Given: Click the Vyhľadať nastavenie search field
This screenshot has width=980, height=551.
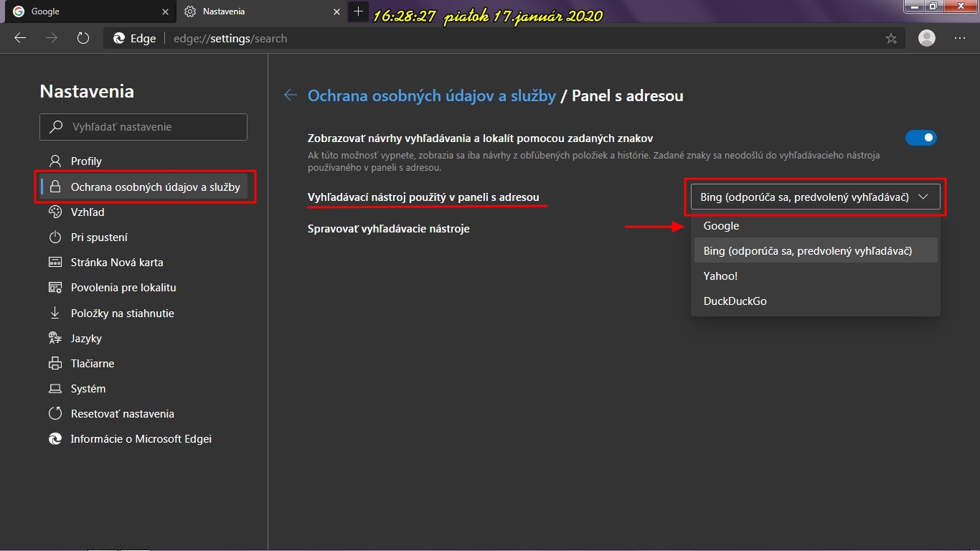Looking at the screenshot, I should tap(143, 127).
